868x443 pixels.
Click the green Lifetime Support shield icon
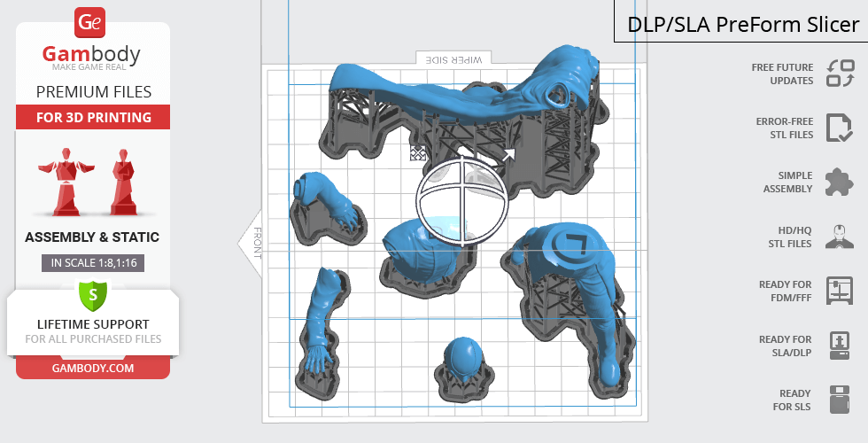93,293
